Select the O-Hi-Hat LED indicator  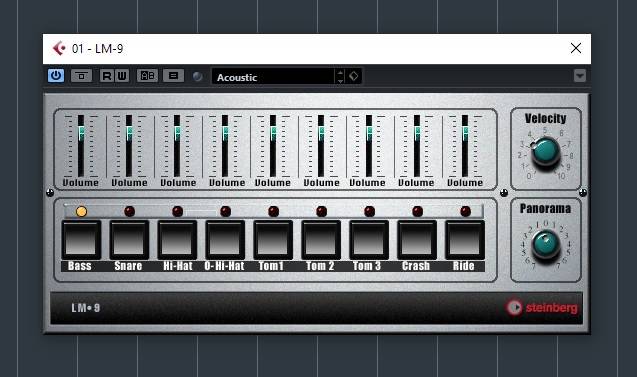pos(225,211)
